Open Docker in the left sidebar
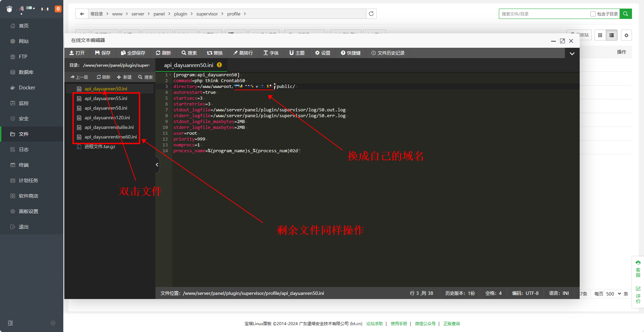This screenshot has width=644, height=332. (27, 88)
